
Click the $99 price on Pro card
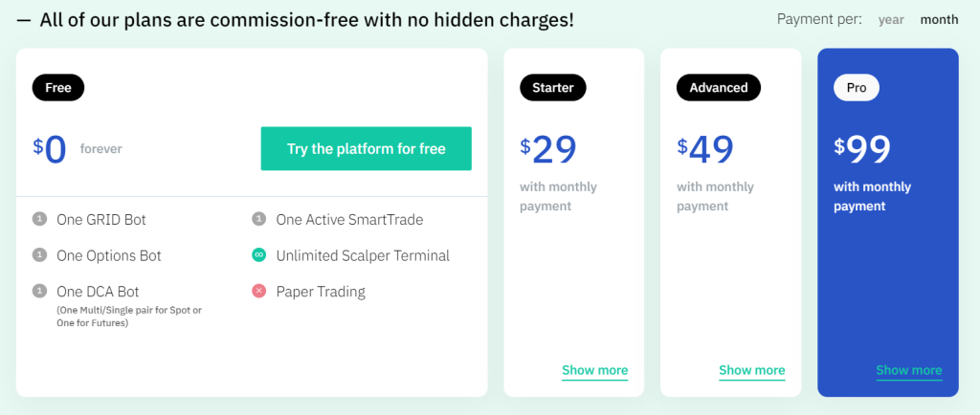pos(862,150)
